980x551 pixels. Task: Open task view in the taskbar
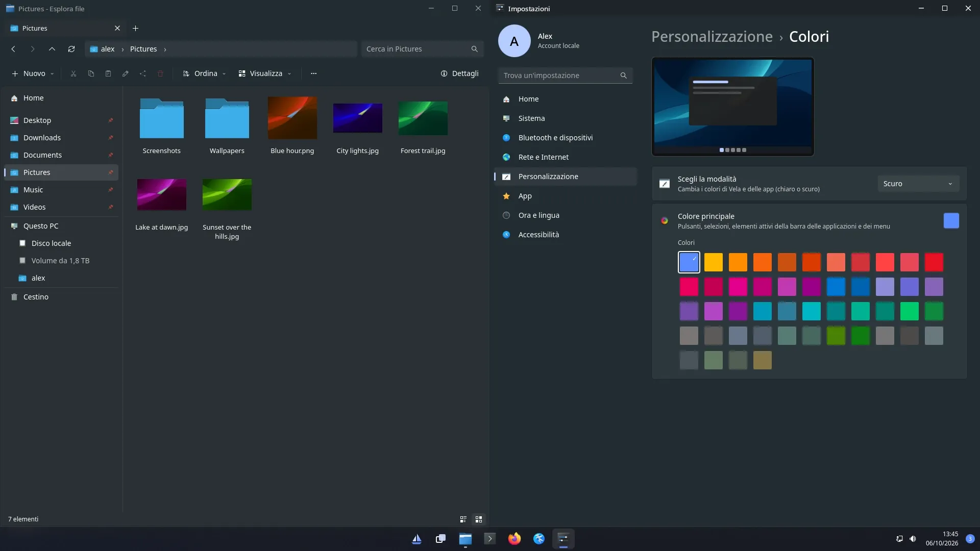[440, 539]
